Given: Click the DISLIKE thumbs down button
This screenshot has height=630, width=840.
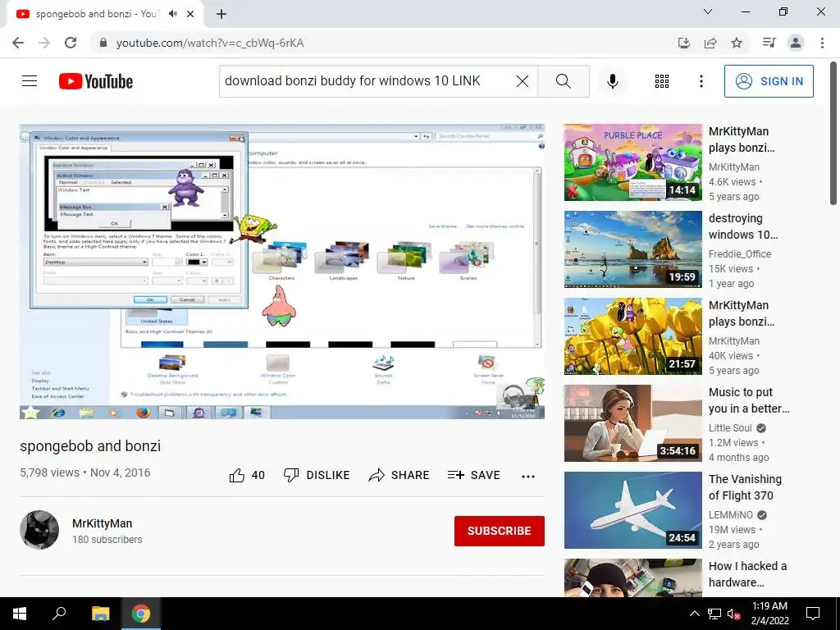Looking at the screenshot, I should 317,475.
